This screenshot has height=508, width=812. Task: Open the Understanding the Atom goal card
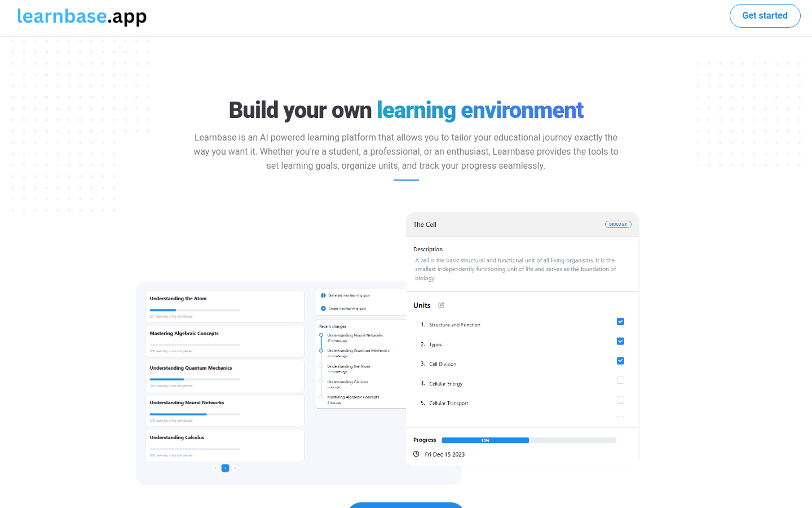(x=225, y=306)
